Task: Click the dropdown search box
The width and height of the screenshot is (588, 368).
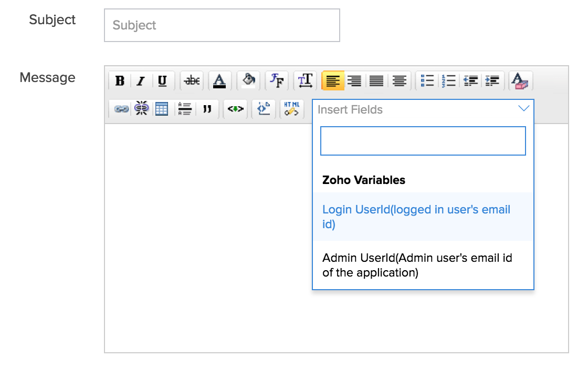Action: tap(423, 141)
